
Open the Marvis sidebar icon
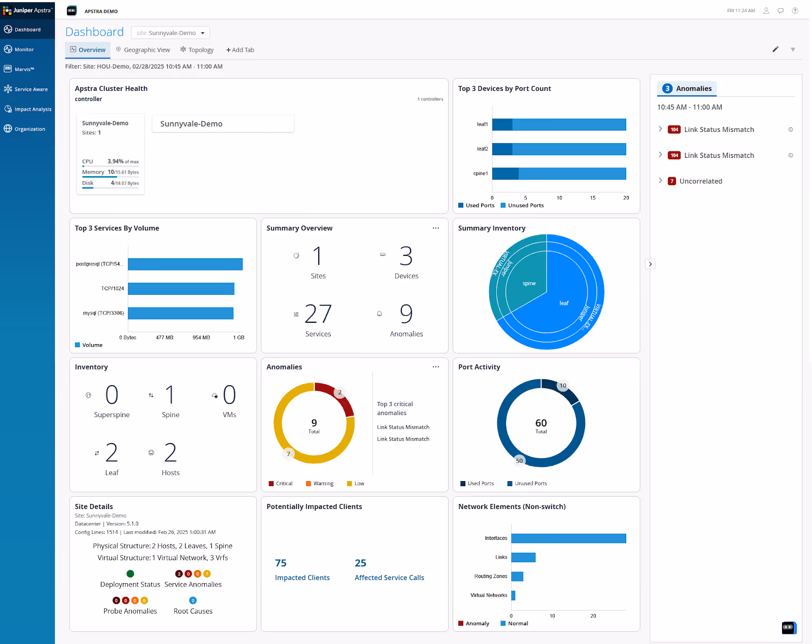coord(8,69)
